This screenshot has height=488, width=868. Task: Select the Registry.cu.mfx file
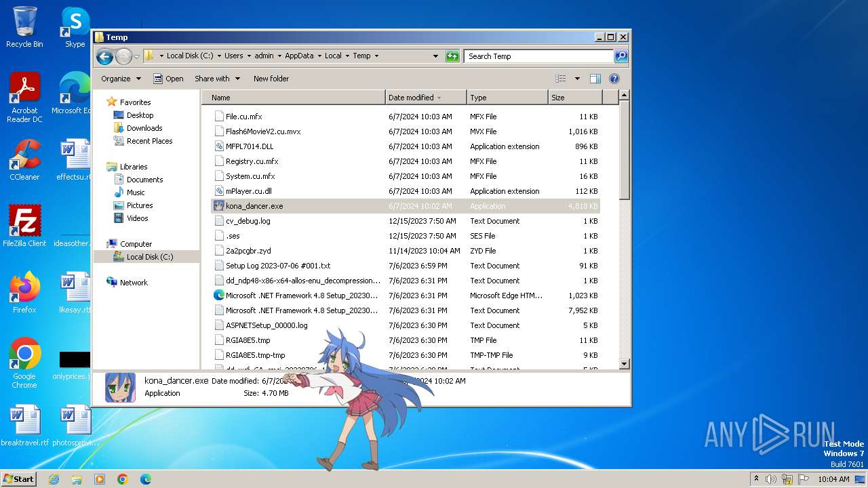click(x=406, y=161)
